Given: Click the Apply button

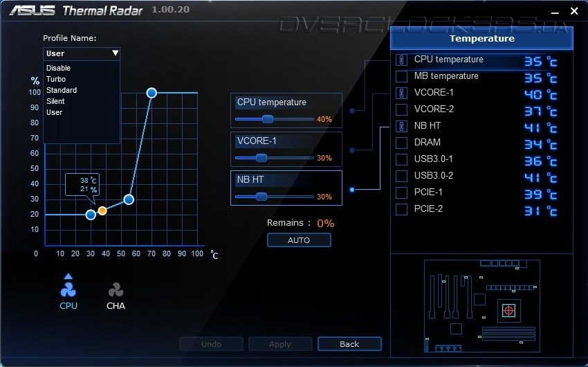Looking at the screenshot, I should pyautogui.click(x=280, y=344).
